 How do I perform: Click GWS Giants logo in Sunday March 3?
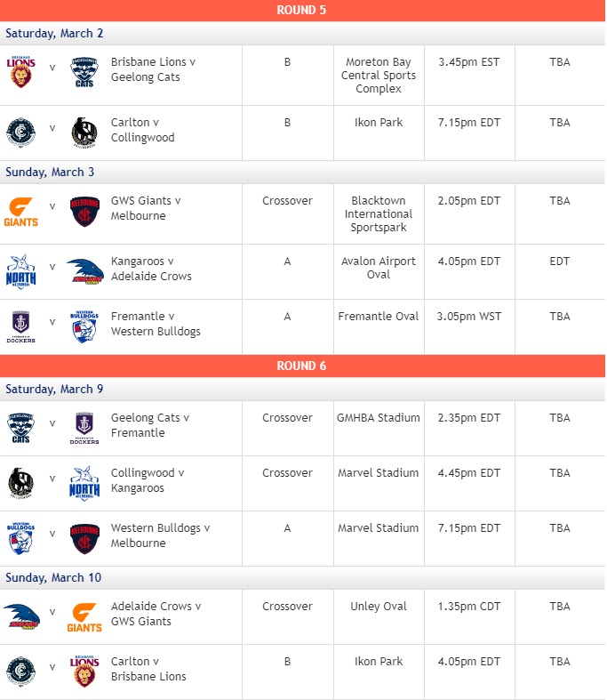pyautogui.click(x=21, y=212)
